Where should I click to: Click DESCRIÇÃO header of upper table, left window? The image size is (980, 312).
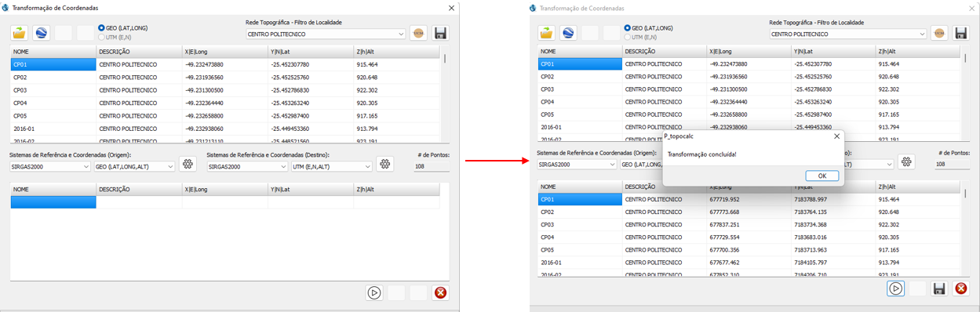pyautogui.click(x=139, y=52)
